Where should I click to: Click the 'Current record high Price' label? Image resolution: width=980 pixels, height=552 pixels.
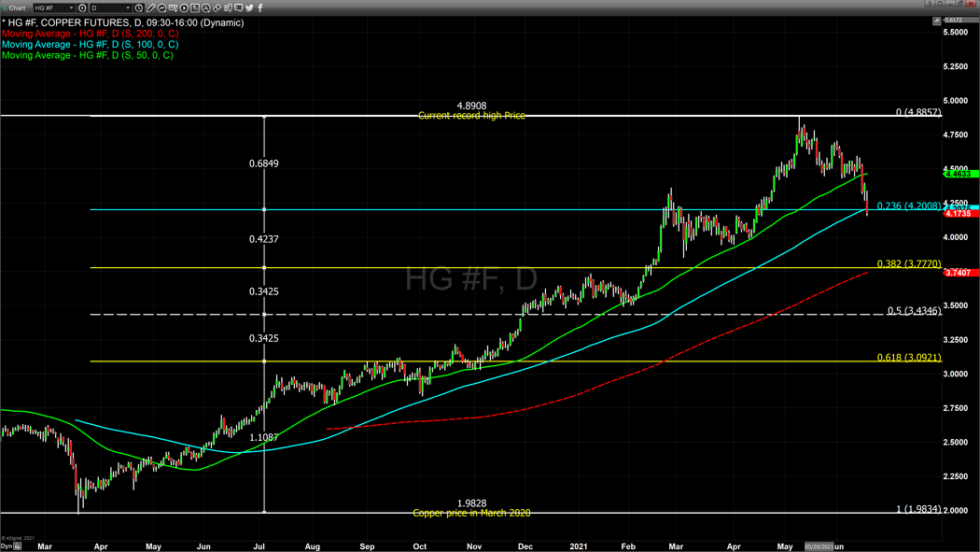tap(471, 116)
